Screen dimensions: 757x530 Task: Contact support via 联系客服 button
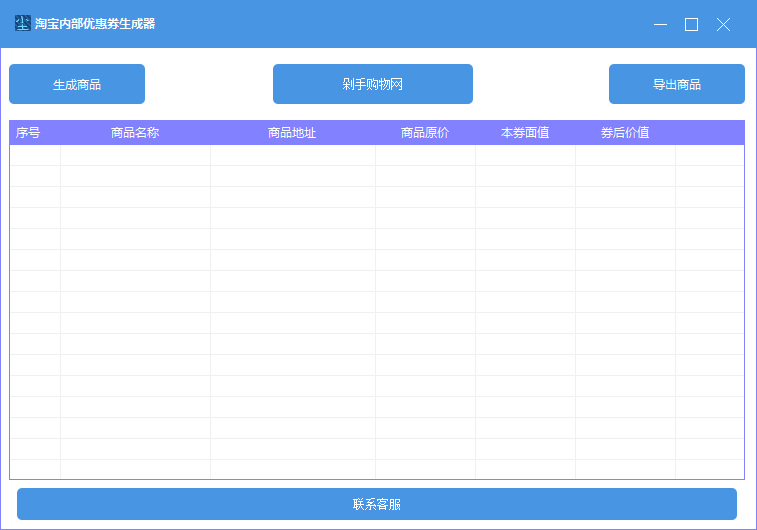[377, 504]
